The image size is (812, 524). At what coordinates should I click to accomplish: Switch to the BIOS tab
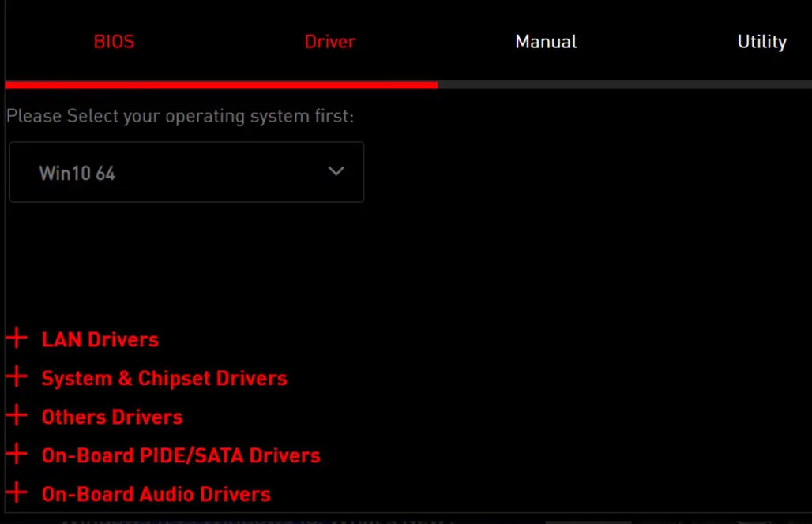pyautogui.click(x=114, y=41)
